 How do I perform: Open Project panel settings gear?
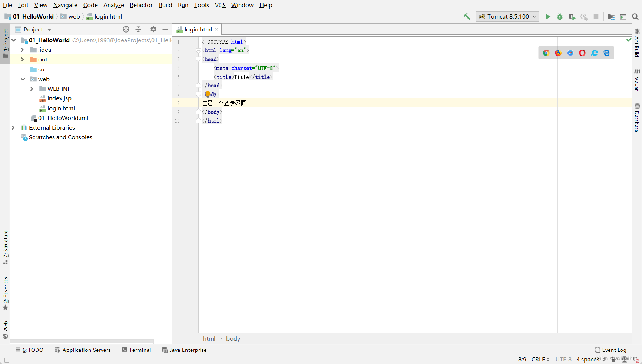153,29
